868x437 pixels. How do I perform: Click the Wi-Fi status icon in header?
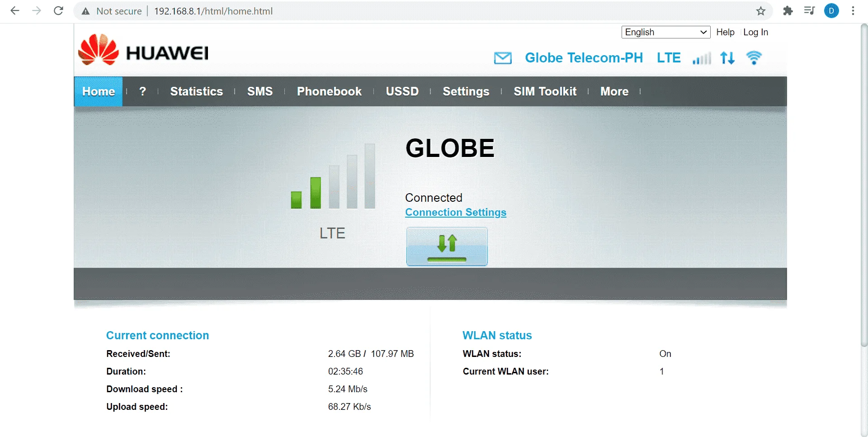point(754,58)
